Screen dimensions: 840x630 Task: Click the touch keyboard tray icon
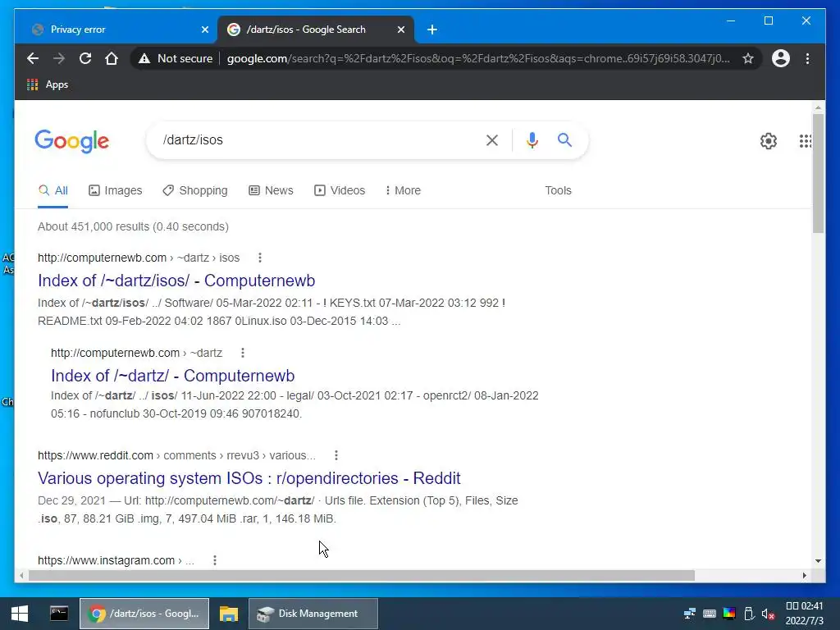click(710, 614)
